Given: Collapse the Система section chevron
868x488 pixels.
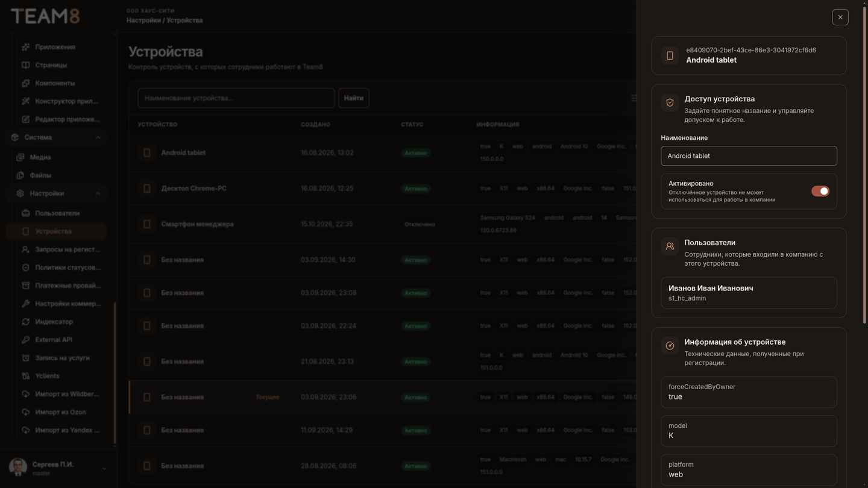Looking at the screenshot, I should (98, 137).
